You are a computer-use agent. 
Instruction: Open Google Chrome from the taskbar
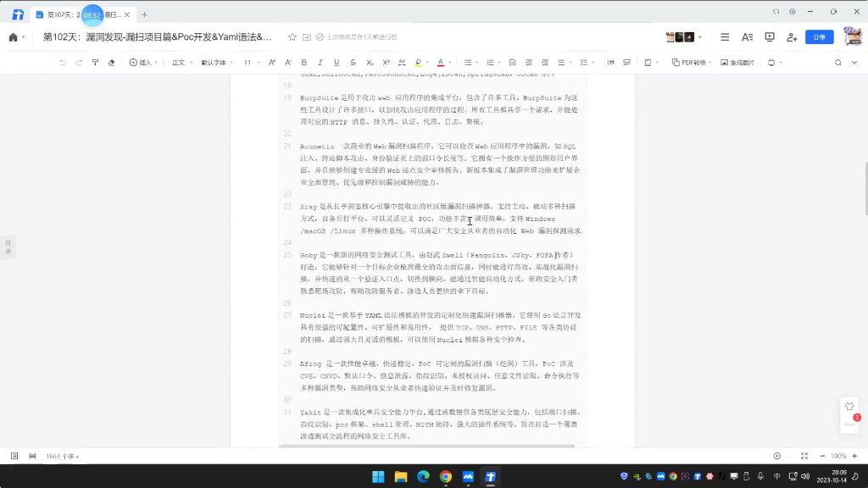(x=446, y=476)
